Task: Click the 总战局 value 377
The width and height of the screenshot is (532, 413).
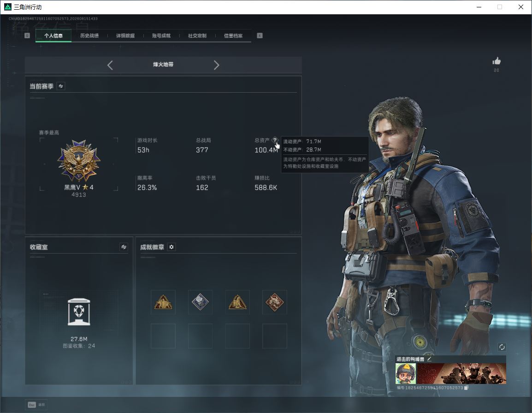Action: tap(202, 150)
